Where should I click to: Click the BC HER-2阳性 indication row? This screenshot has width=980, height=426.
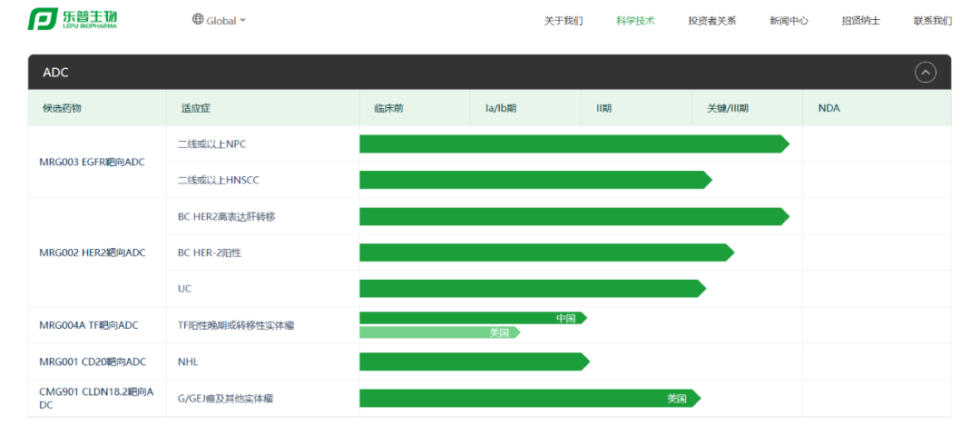[210, 253]
